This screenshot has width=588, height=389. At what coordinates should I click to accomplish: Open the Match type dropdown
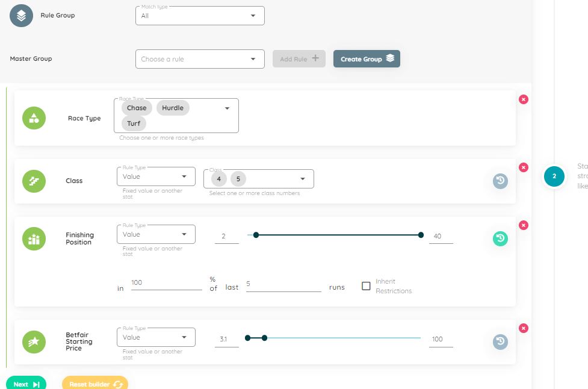tap(200, 16)
